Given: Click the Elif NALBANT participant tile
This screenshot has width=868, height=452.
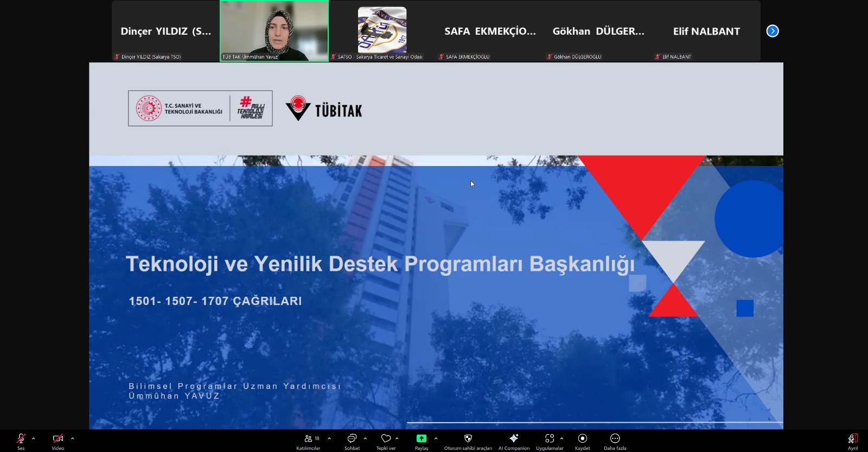Looking at the screenshot, I should pyautogui.click(x=706, y=31).
